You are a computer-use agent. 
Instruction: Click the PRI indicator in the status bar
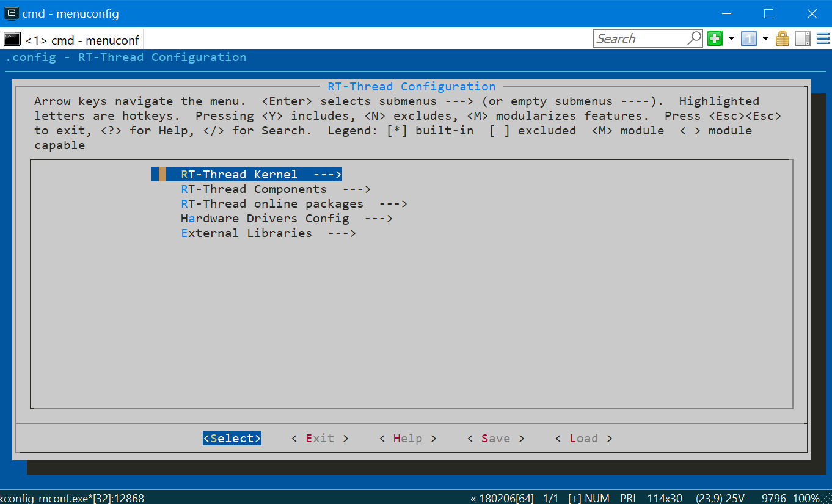tap(628, 498)
